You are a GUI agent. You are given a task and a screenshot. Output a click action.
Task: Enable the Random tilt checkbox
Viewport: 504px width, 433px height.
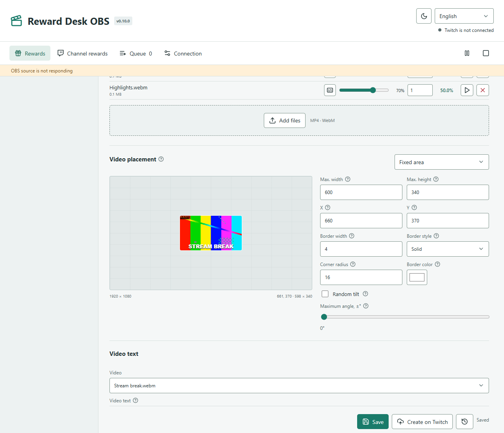click(x=325, y=294)
